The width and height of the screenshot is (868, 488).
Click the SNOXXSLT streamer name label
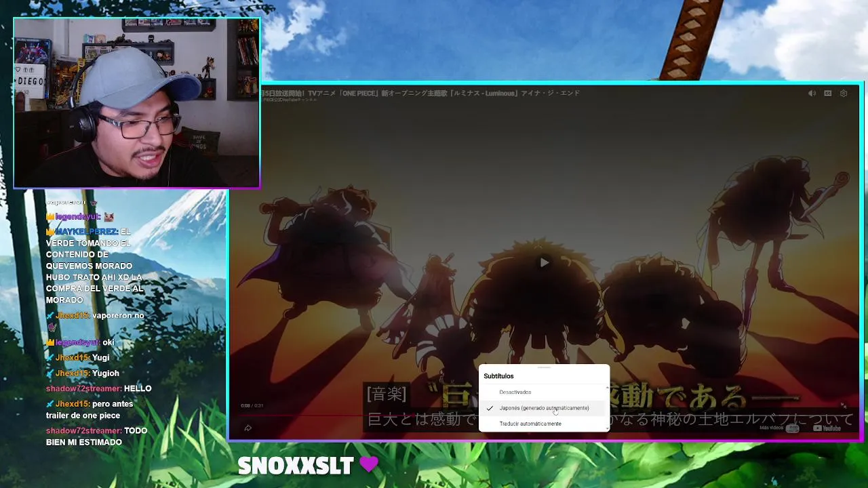click(296, 466)
